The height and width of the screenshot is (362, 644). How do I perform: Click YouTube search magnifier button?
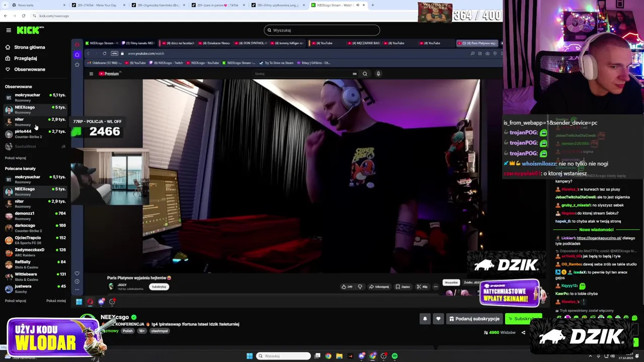pos(365,74)
